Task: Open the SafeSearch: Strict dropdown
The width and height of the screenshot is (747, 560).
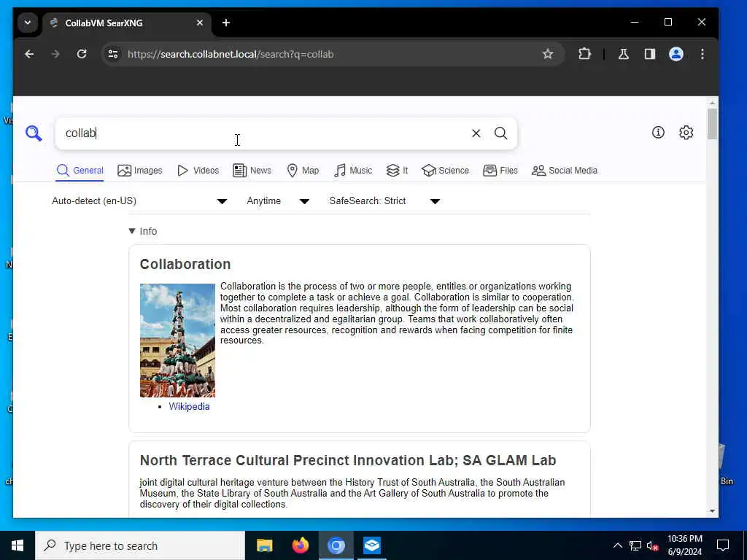Action: [x=384, y=201]
